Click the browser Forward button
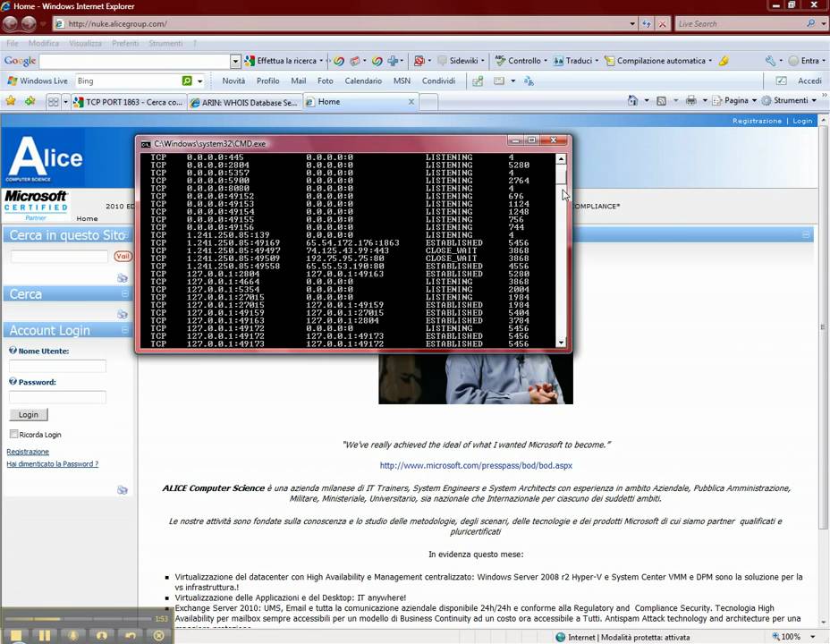Screen dimensions: 830x644 point(29,24)
